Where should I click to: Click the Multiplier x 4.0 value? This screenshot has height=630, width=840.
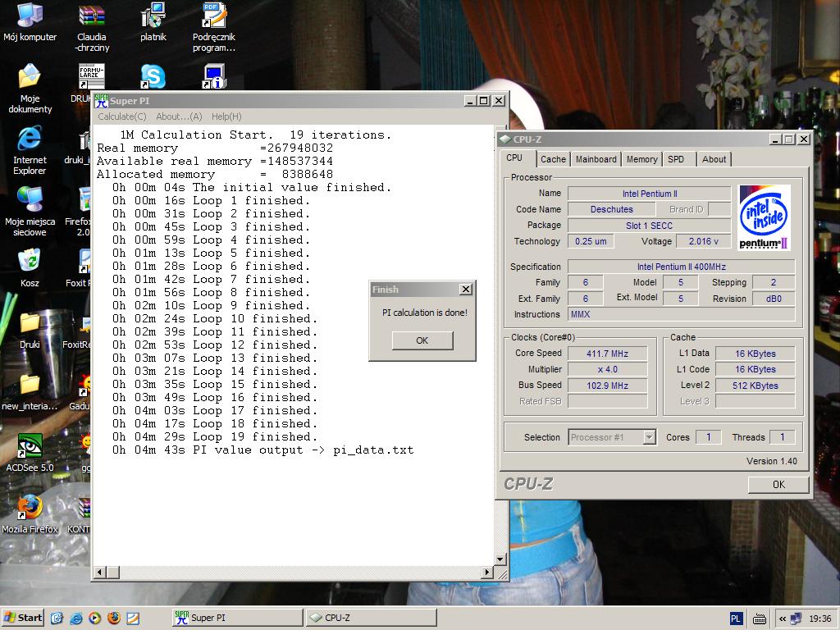pos(608,369)
